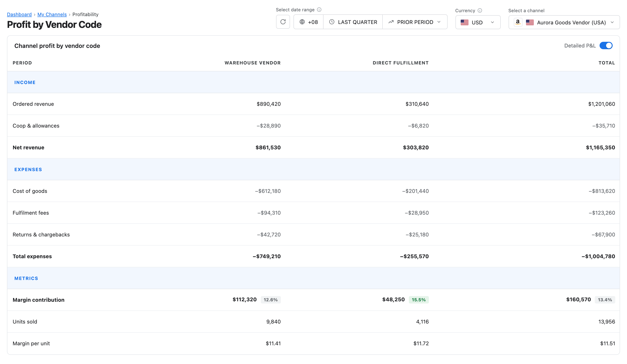
Task: Click the US flag in the currency selector
Action: (465, 22)
